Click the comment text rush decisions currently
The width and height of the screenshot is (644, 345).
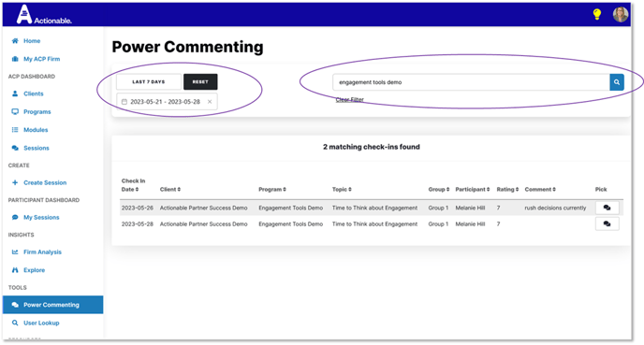pos(555,208)
